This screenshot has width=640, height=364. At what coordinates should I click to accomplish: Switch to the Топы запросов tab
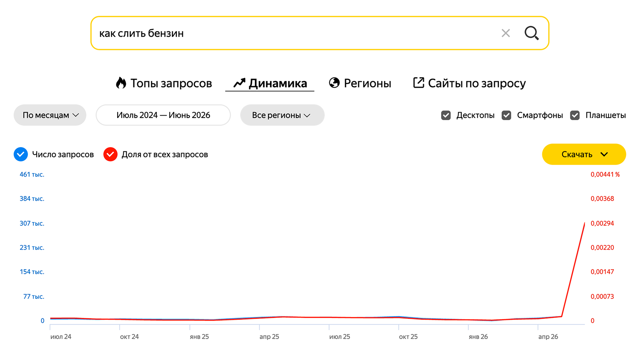pyautogui.click(x=164, y=83)
